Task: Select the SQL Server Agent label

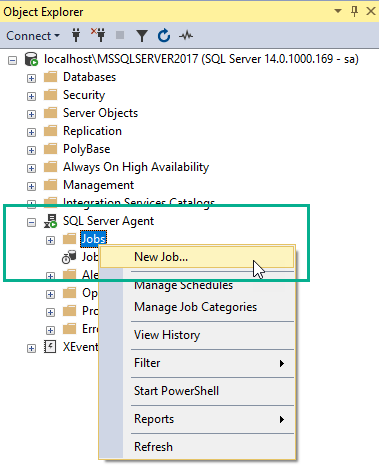Action: pos(108,221)
